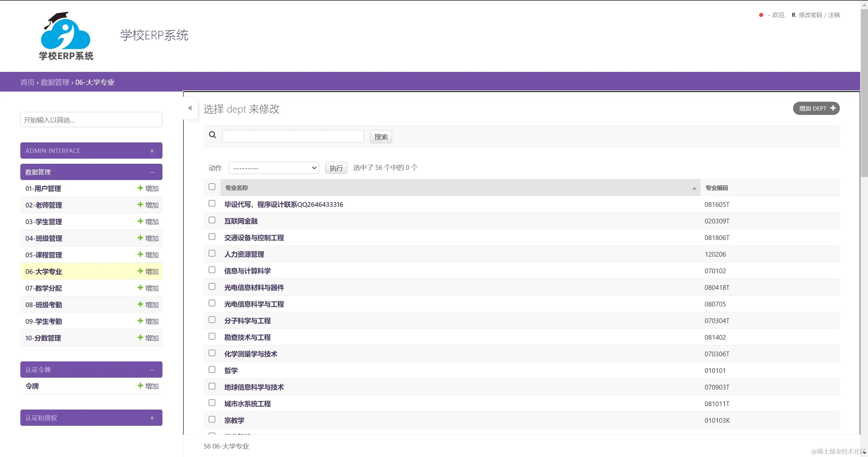
Task: Click green plus add for 令牌
Action: coord(140,385)
